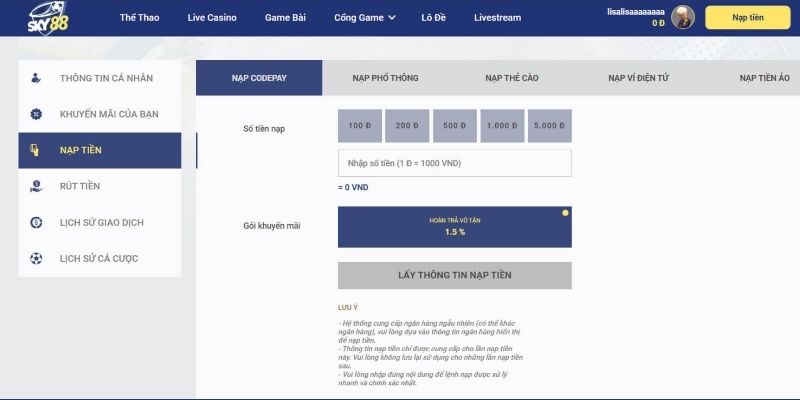Screen dimensions: 800x400
Task: Switch to Nạp Codepay tab
Action: coord(259,78)
